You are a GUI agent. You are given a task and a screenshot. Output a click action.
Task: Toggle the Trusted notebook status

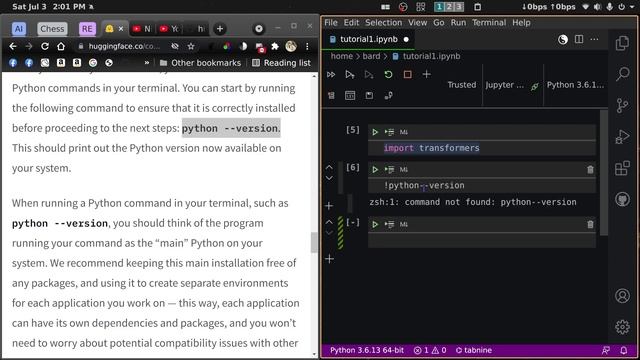coord(462,85)
